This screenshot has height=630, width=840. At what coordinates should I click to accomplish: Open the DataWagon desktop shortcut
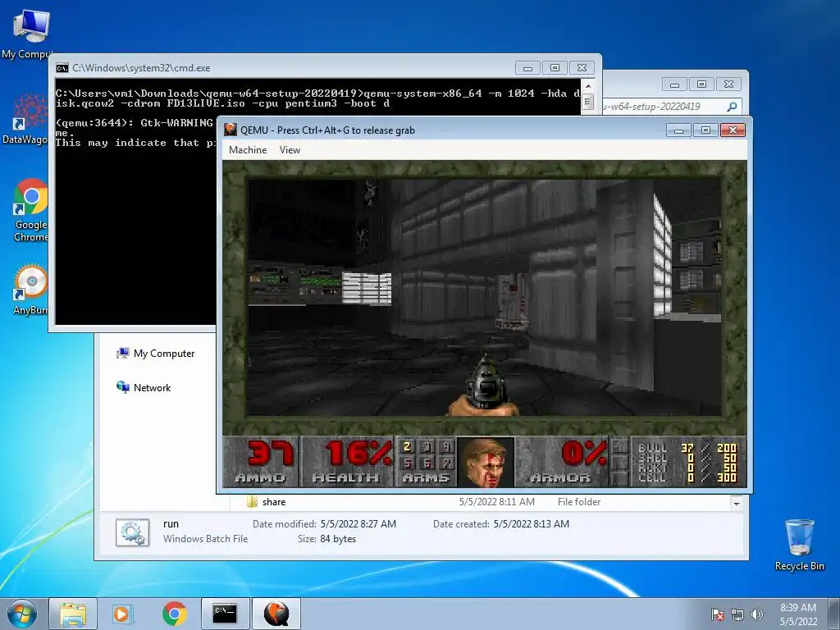coord(30,119)
